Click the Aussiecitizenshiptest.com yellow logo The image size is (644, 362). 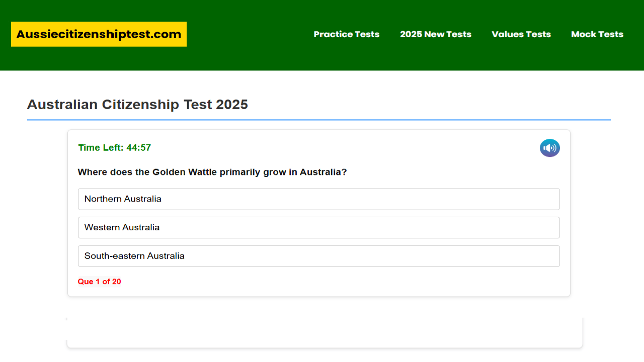pyautogui.click(x=99, y=34)
